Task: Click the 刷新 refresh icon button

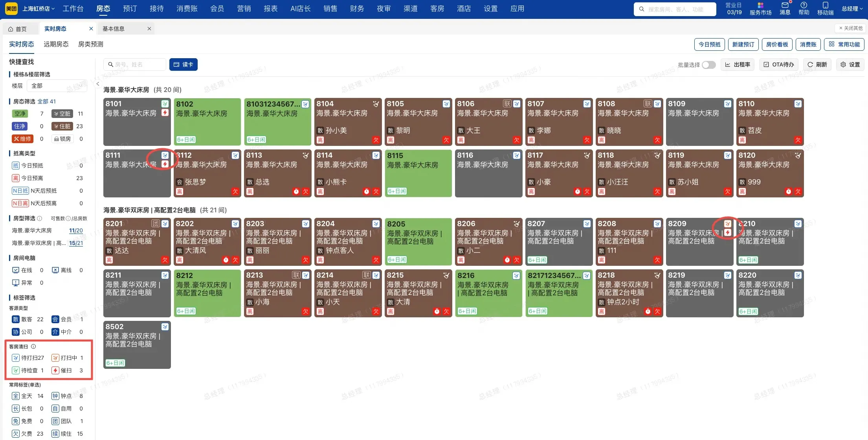Action: click(x=817, y=64)
